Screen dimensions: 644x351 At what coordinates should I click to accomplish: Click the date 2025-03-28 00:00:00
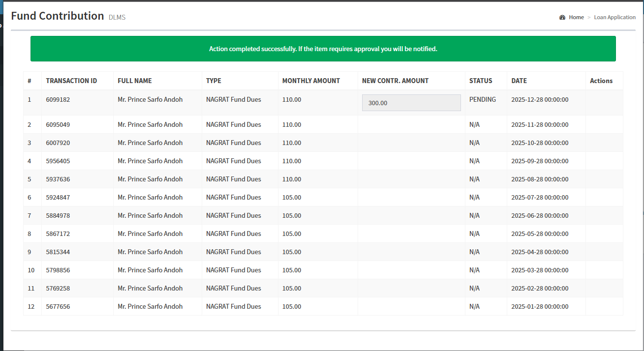540,270
